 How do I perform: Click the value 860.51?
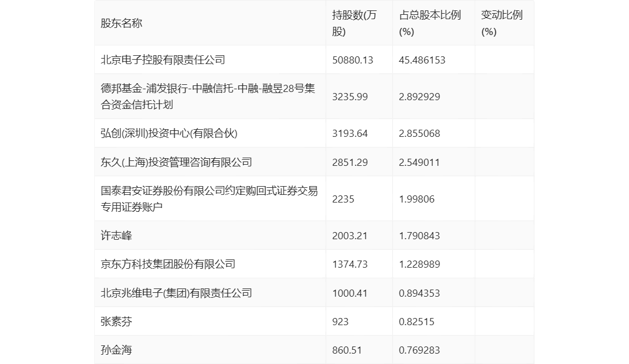[x=347, y=350]
